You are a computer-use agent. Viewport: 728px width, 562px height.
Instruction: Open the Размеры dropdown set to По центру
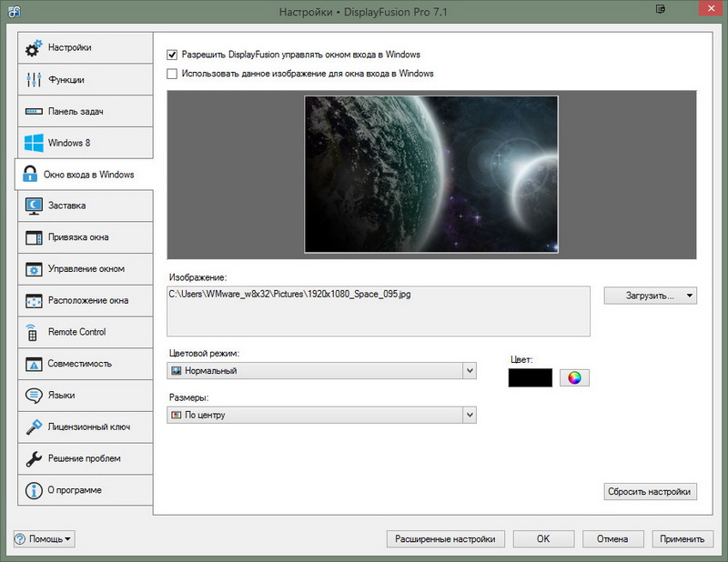321,415
